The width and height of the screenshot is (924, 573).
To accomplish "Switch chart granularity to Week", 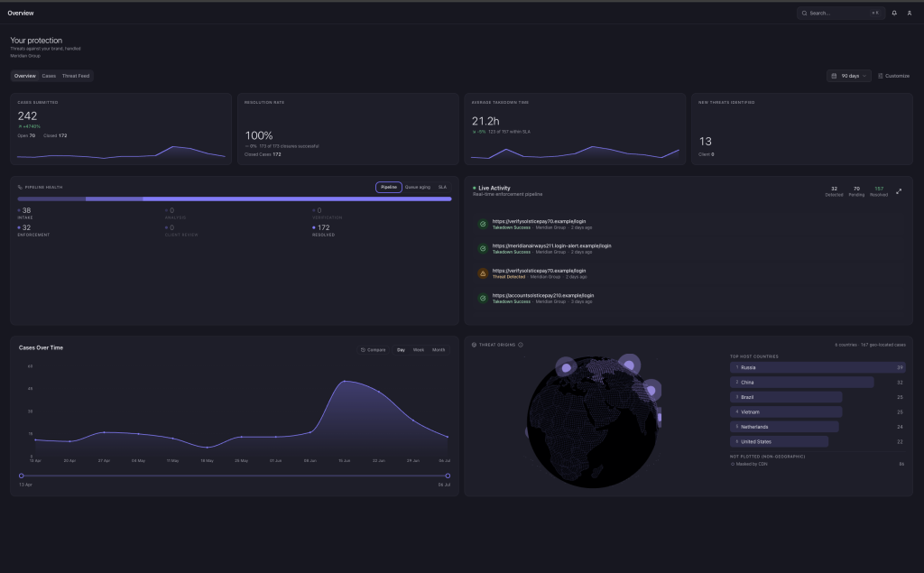I will coord(419,350).
